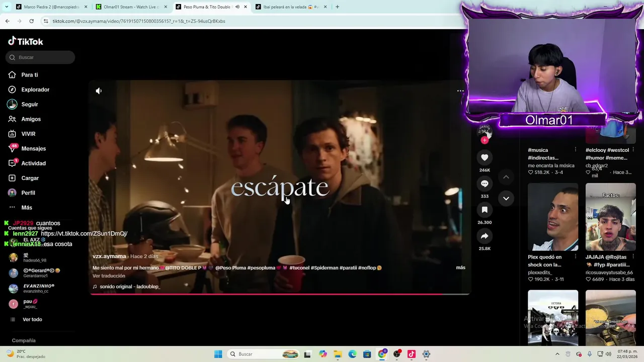Toggle the video mute speaker icon

pos(99,91)
